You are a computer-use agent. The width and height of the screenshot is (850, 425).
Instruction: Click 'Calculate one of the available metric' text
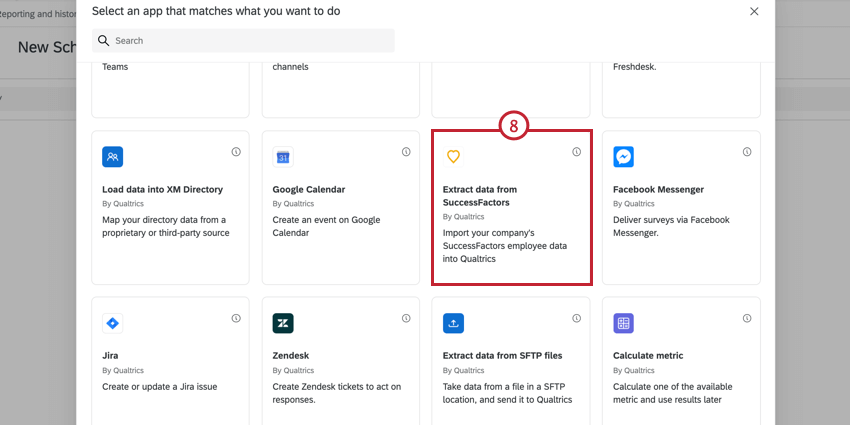[673, 394]
